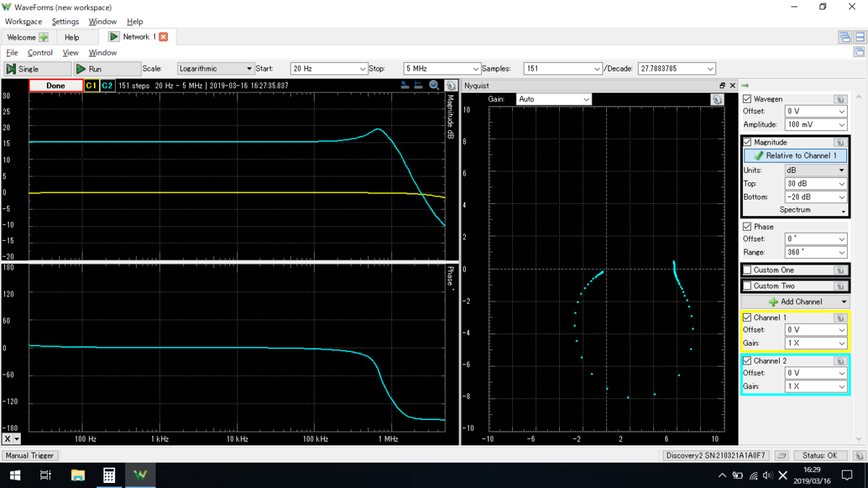Click undock instrument window icon

(859, 52)
